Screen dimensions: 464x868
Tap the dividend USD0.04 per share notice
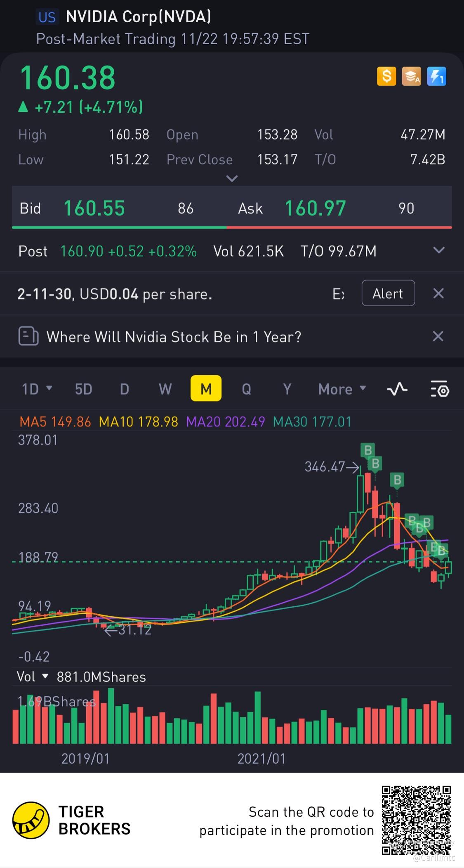point(115,294)
